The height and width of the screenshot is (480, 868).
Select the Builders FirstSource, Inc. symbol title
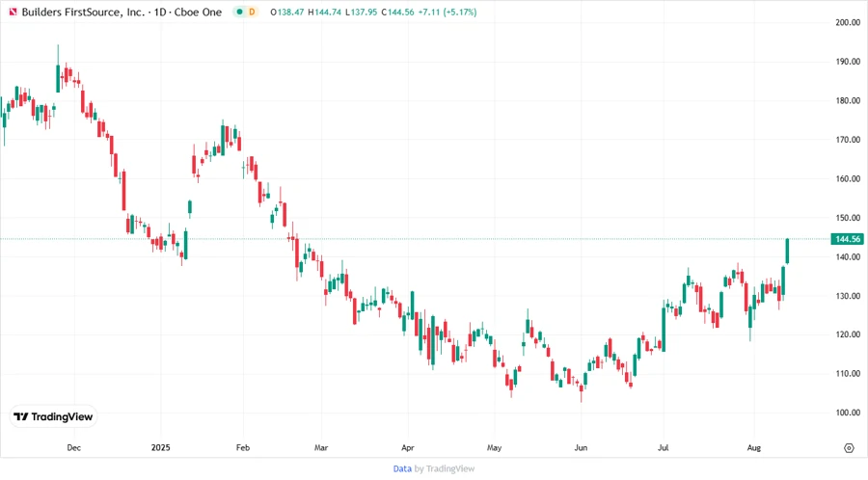coord(83,12)
